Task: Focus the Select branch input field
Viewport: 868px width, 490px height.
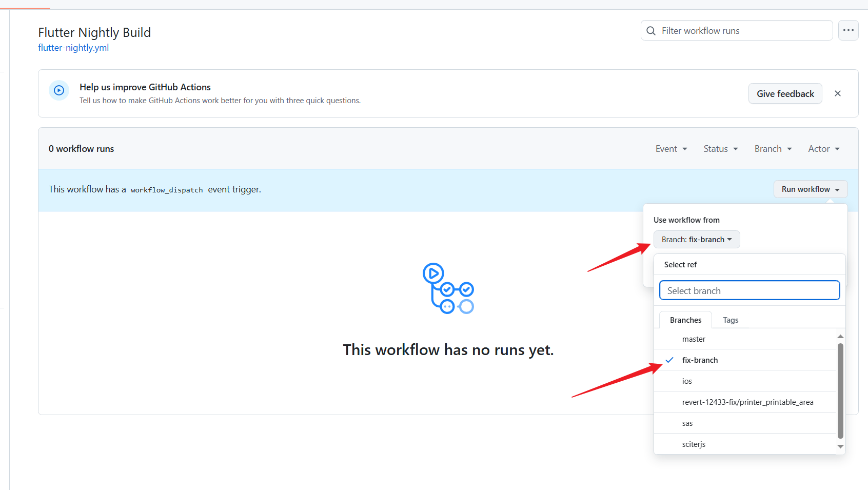Action: click(749, 290)
